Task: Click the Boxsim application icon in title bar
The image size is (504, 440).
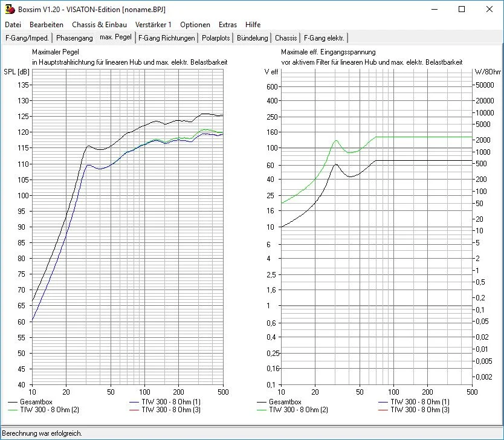Action: (x=10, y=10)
